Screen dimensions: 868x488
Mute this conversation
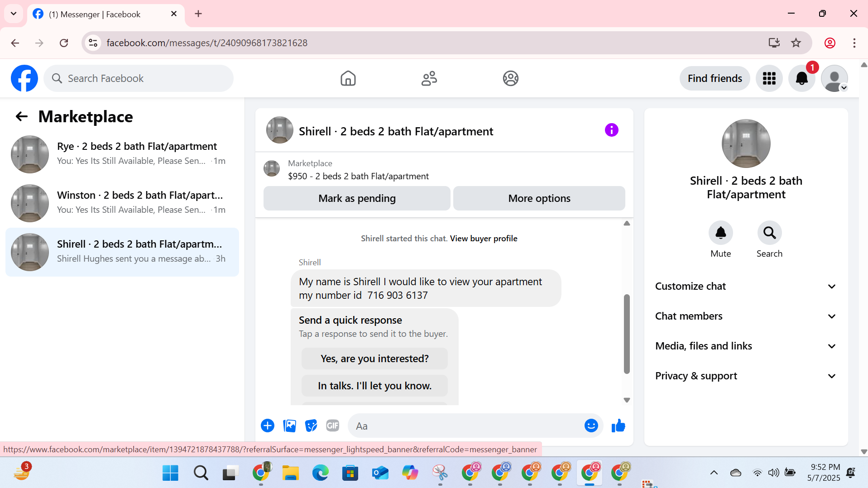pyautogui.click(x=720, y=233)
